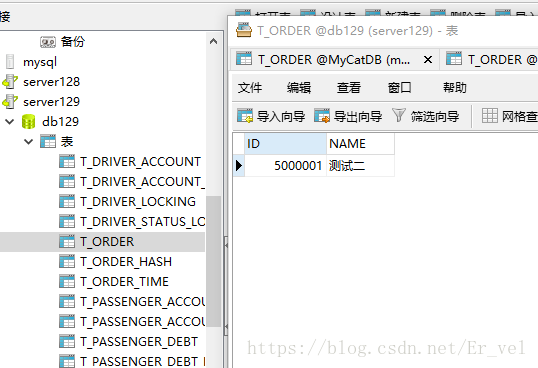Screen dimensions: 538x368
Task: Click the server129 connection icon
Action: tap(10, 102)
